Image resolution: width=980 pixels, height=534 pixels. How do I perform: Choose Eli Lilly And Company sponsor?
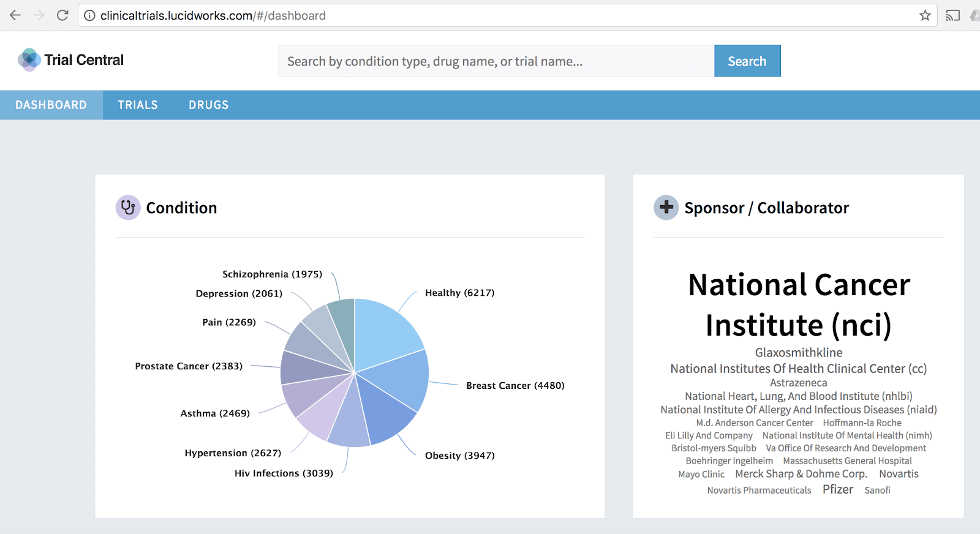point(709,435)
